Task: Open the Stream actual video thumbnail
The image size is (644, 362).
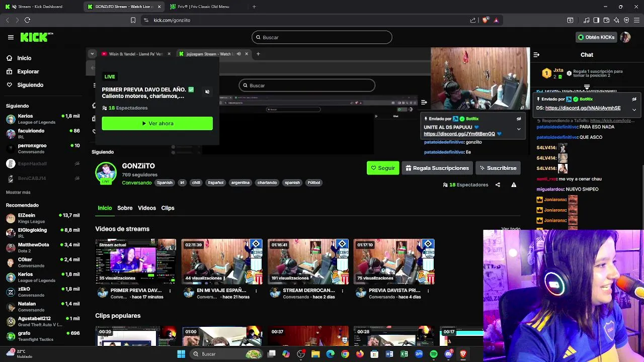Action: [x=136, y=261]
